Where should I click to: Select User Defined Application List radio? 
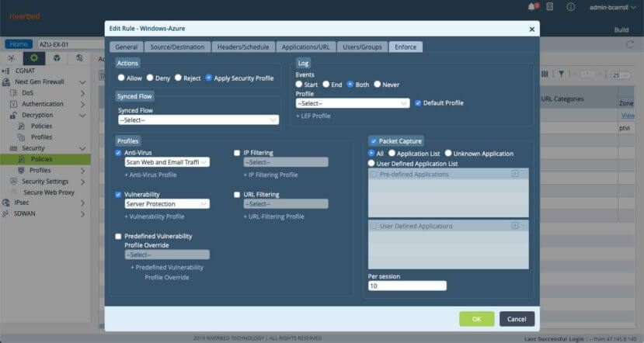(x=371, y=163)
